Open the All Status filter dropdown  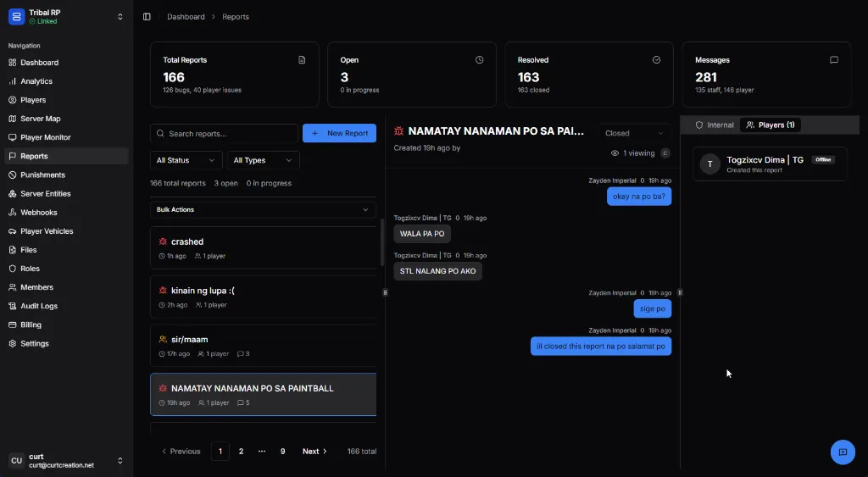click(x=186, y=160)
